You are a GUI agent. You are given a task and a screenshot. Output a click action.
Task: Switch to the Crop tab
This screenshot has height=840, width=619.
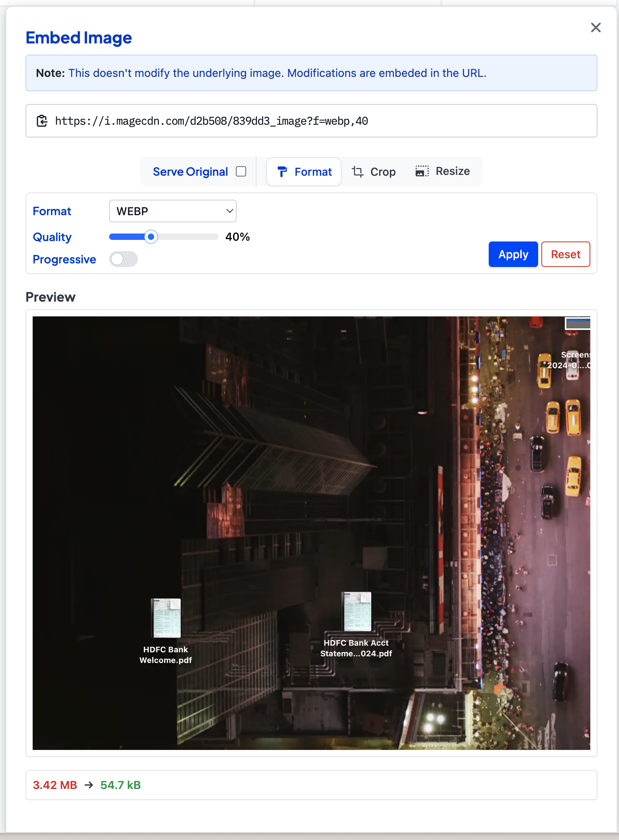pos(374,172)
